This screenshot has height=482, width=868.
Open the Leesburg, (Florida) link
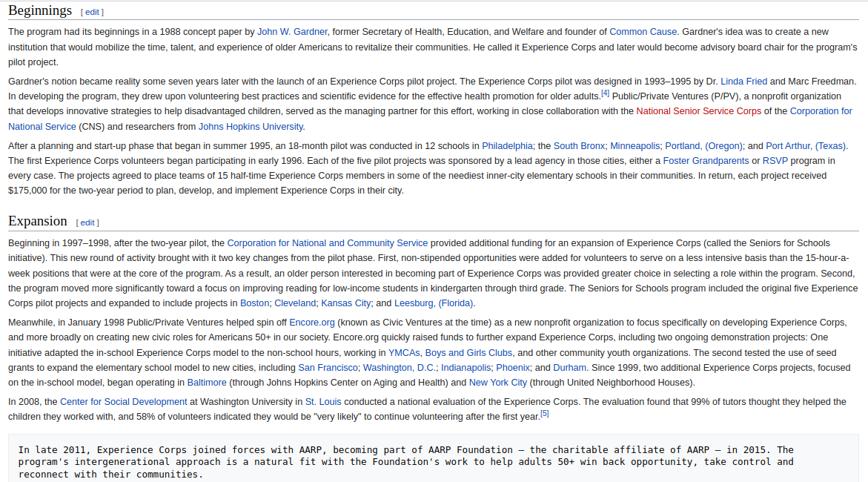coord(434,303)
